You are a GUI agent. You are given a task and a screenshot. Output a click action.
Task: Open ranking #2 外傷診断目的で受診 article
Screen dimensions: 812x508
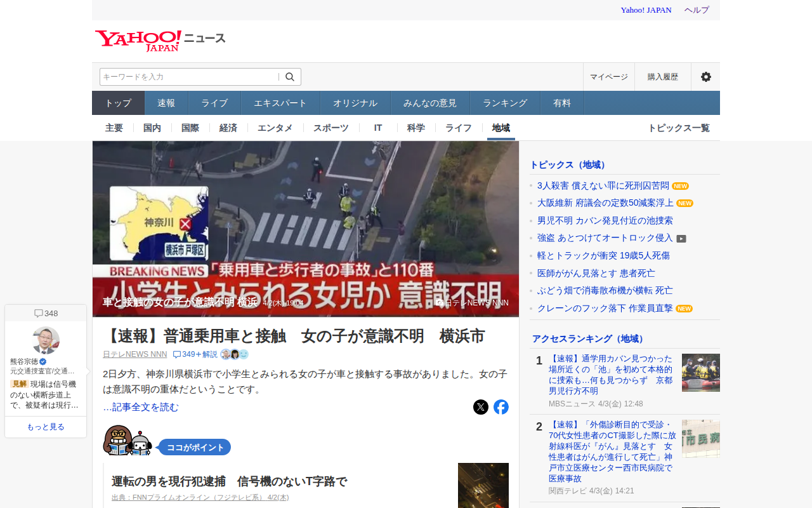click(x=612, y=451)
